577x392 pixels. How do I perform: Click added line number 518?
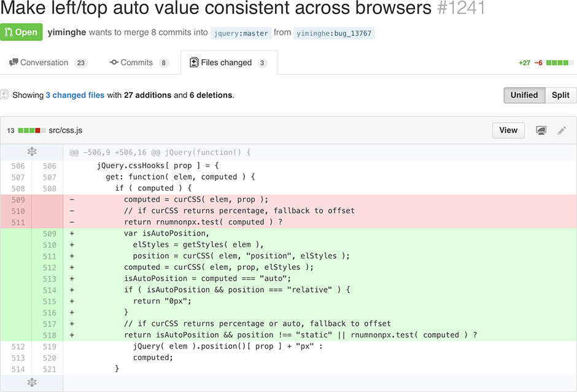(x=49, y=336)
